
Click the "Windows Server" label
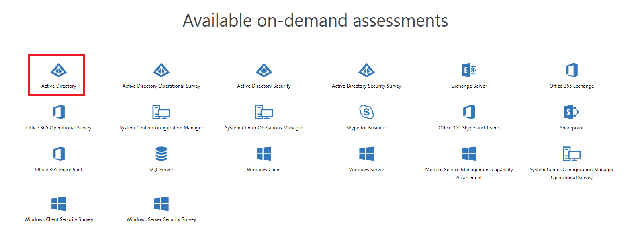click(x=366, y=170)
